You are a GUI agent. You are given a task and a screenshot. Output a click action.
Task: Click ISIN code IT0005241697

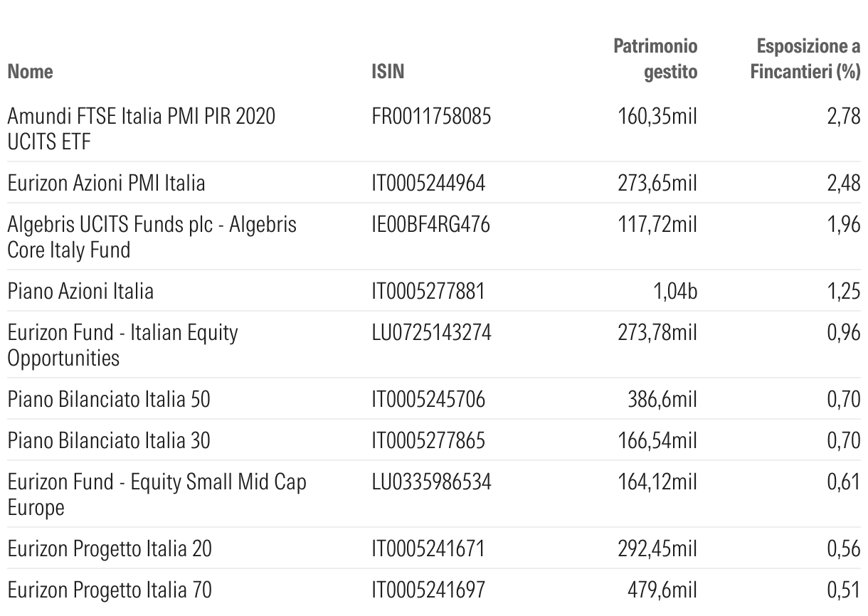coord(428,590)
